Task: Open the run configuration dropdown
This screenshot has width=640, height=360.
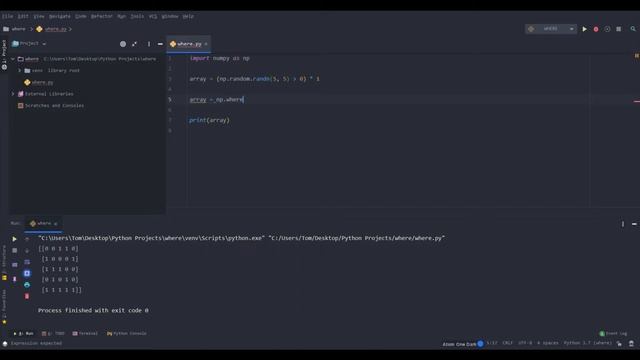Action: tap(551, 29)
